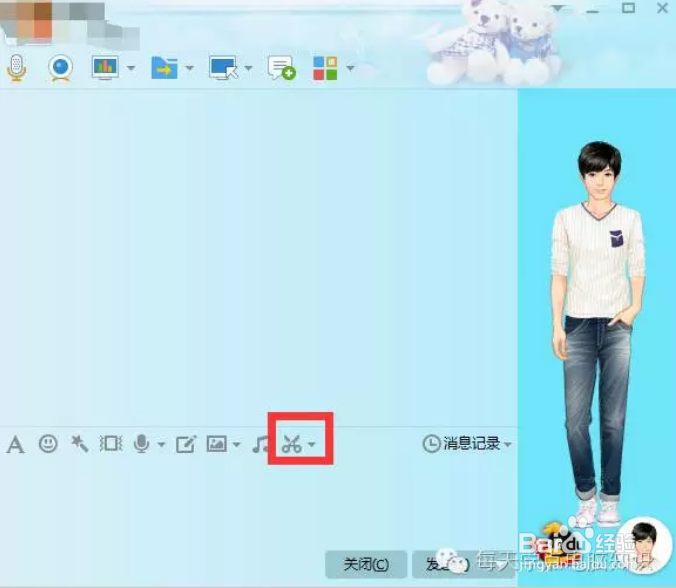Expand the screenshot options dropdown arrow
Screen dimensions: 676x588
coord(312,444)
